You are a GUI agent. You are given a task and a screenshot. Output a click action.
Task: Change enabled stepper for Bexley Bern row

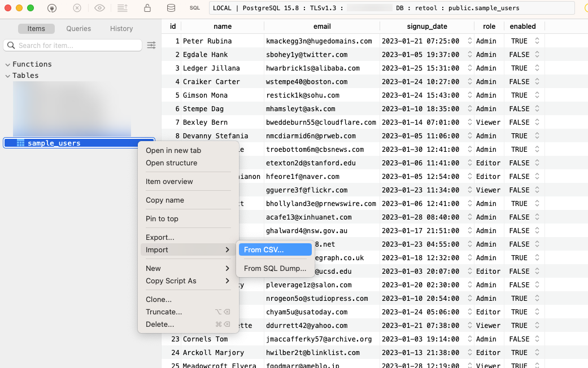pyautogui.click(x=537, y=122)
